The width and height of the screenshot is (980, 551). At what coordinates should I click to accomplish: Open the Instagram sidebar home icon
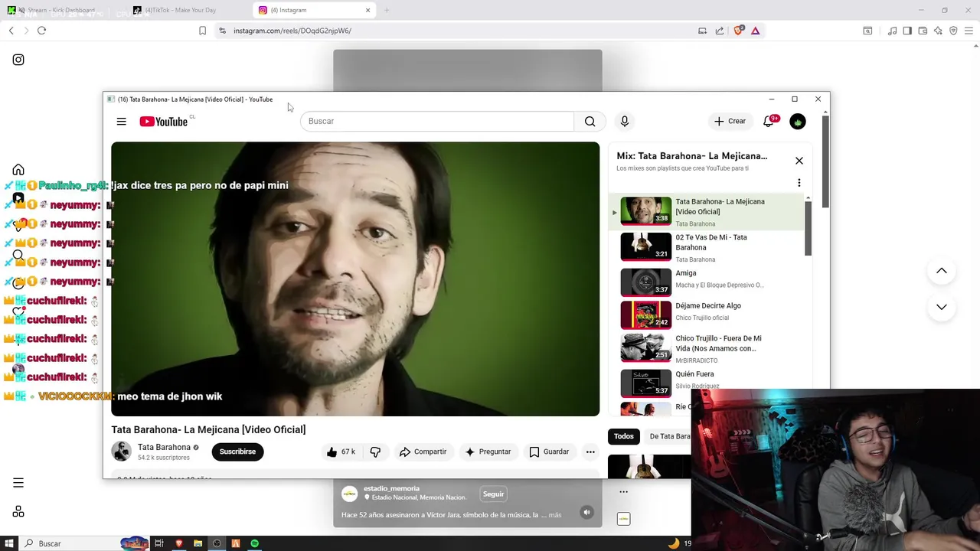point(18,170)
